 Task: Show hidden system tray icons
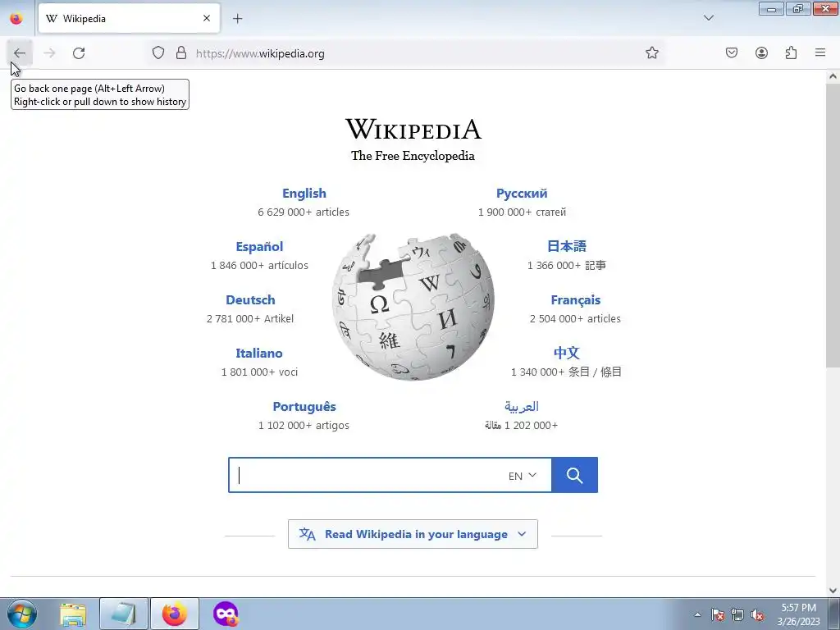pos(697,614)
